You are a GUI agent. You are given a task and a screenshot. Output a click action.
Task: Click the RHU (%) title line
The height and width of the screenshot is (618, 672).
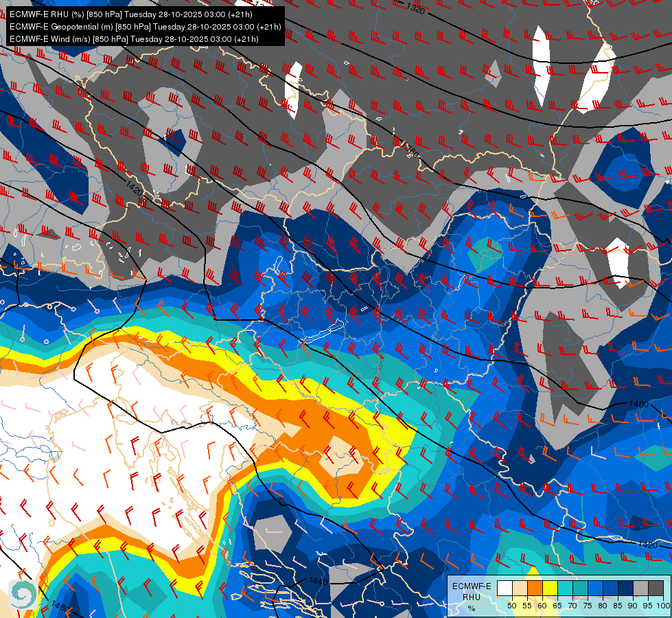point(130,14)
